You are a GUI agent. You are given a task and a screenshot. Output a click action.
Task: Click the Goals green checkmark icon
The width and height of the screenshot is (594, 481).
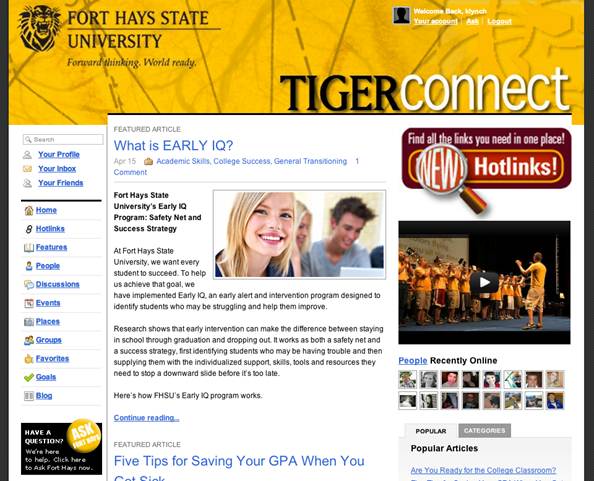[x=29, y=377]
